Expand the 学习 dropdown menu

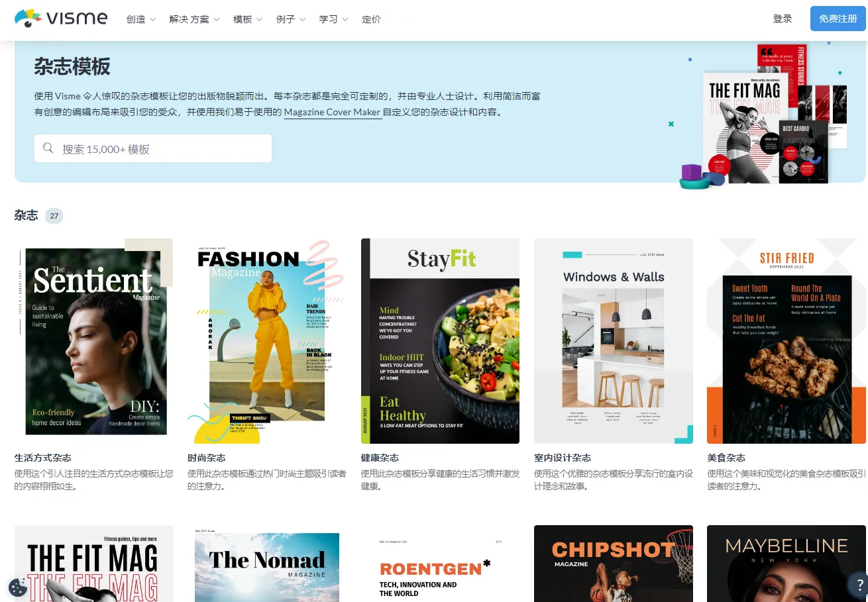click(x=334, y=19)
